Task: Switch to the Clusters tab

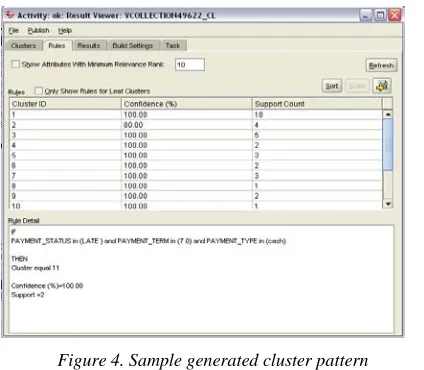Action: (x=23, y=46)
